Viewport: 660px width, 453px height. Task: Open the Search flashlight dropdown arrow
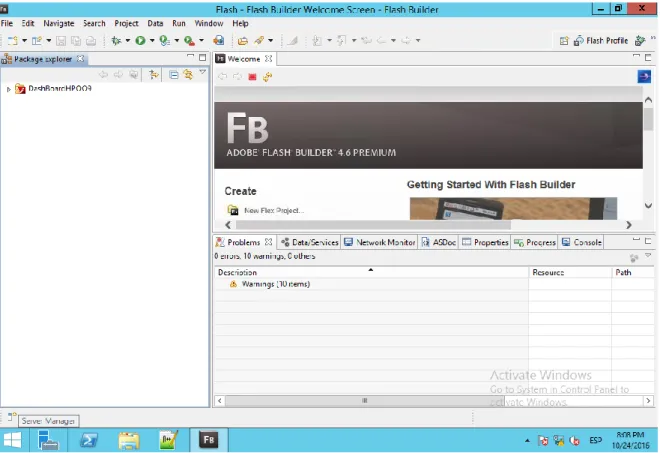pyautogui.click(x=271, y=40)
